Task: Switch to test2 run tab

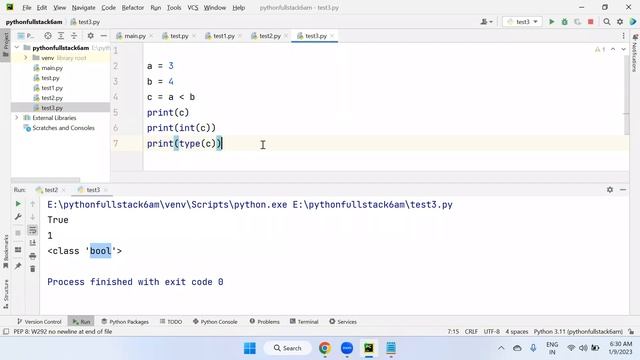Action: (x=51, y=190)
